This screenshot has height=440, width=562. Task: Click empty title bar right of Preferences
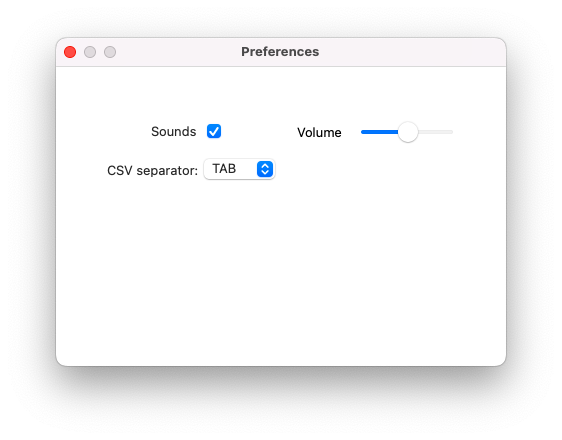412,52
